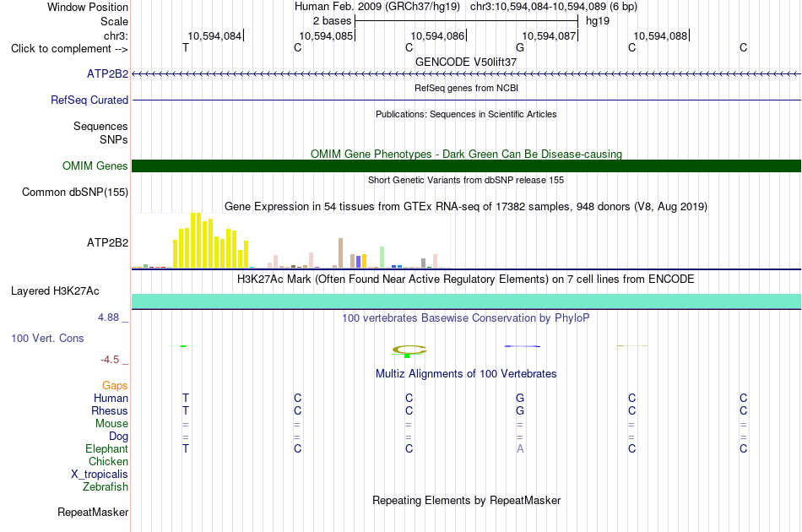Click the SNPs publications sub-label
The width and height of the screenshot is (802, 532).
(x=114, y=139)
